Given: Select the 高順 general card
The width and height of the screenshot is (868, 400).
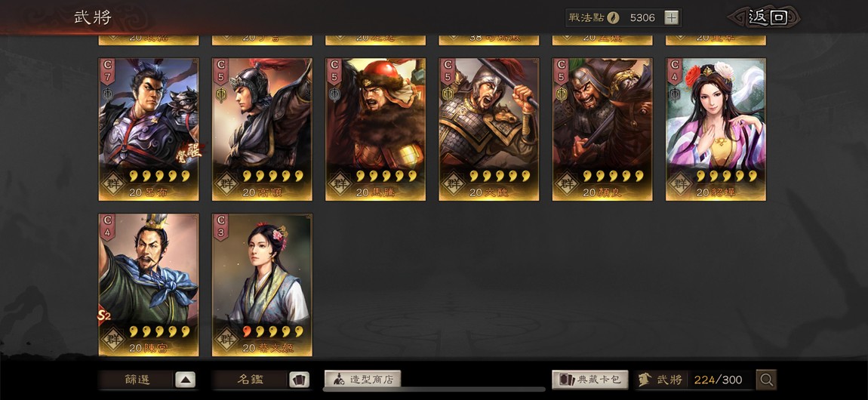Looking at the screenshot, I should 262,129.
